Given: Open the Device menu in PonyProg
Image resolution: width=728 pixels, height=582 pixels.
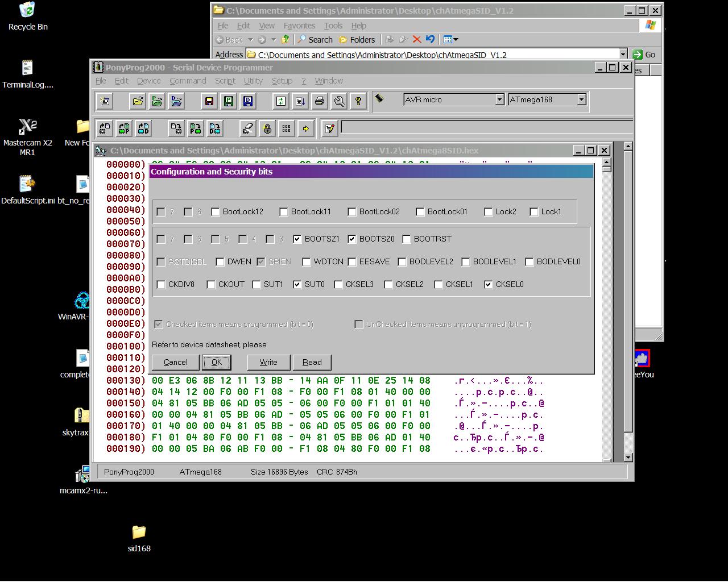Looking at the screenshot, I should pos(149,81).
